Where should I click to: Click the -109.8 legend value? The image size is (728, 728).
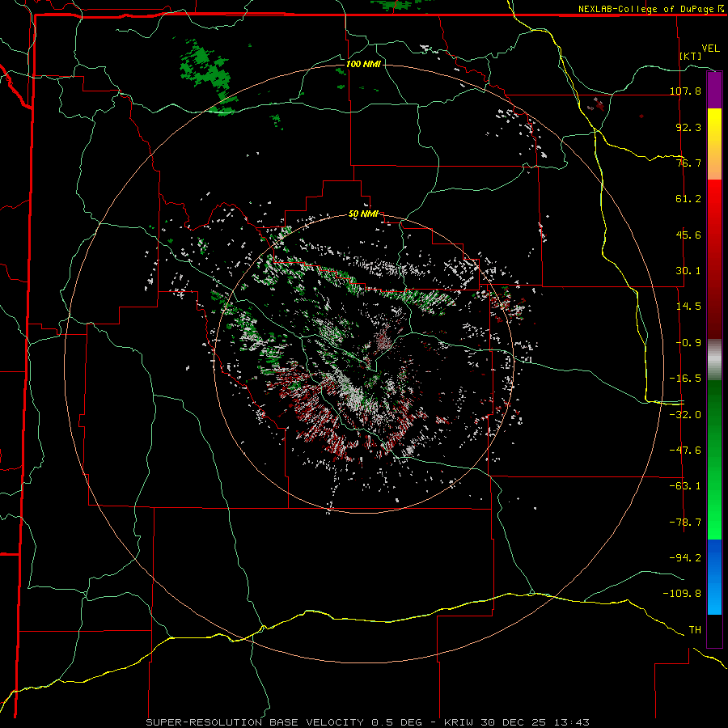click(x=682, y=594)
